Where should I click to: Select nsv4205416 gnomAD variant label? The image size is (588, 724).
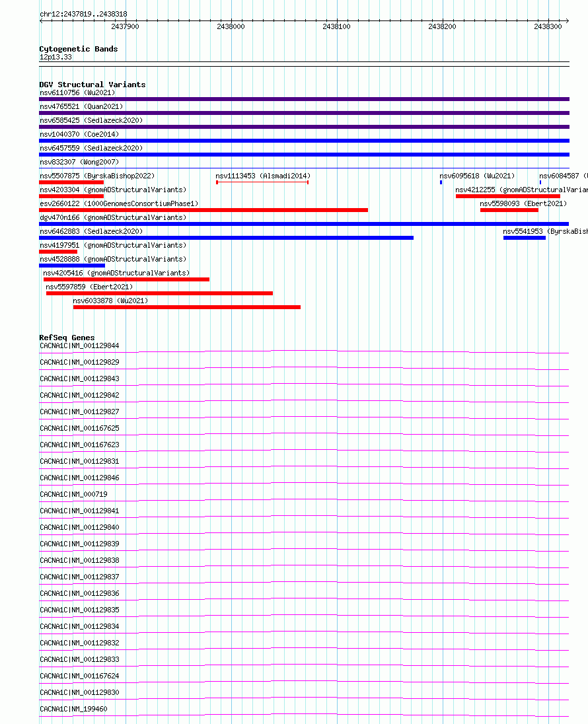(116, 273)
